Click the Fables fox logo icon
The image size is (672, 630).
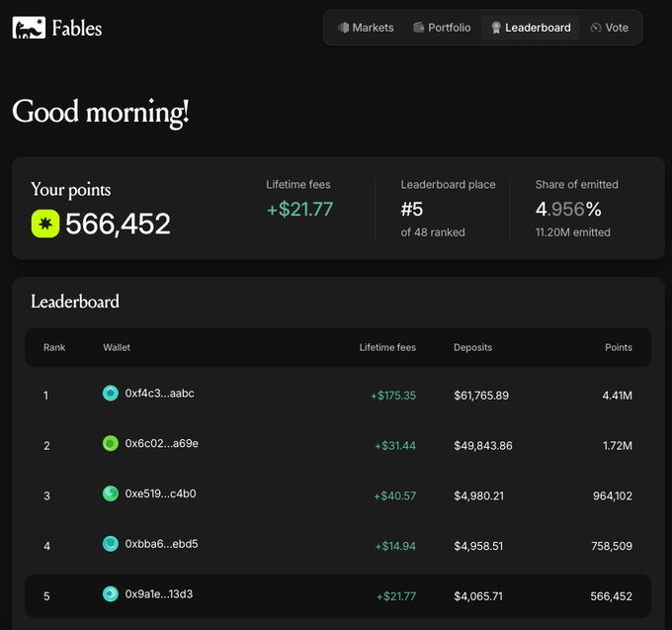point(29,28)
